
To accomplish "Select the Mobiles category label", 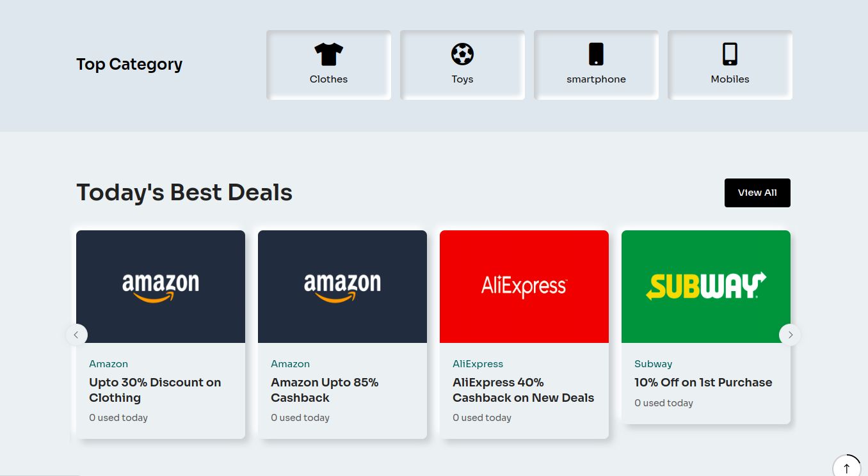I will tap(730, 79).
